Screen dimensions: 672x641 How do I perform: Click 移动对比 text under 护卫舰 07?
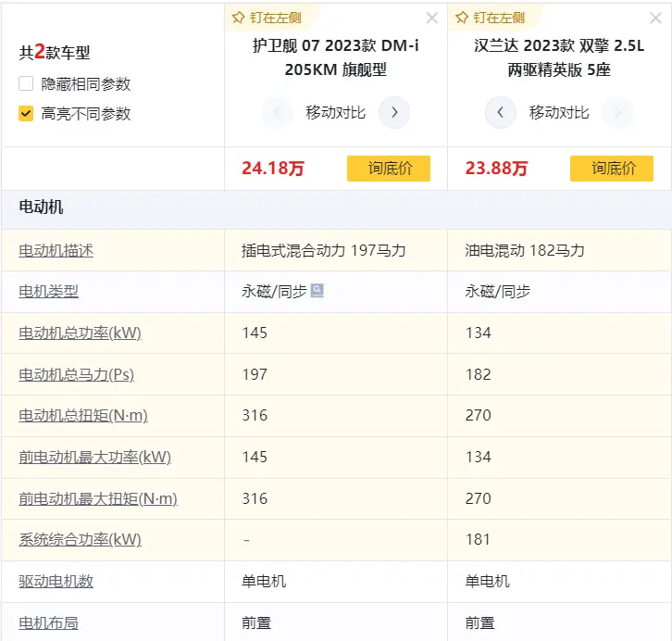(336, 112)
